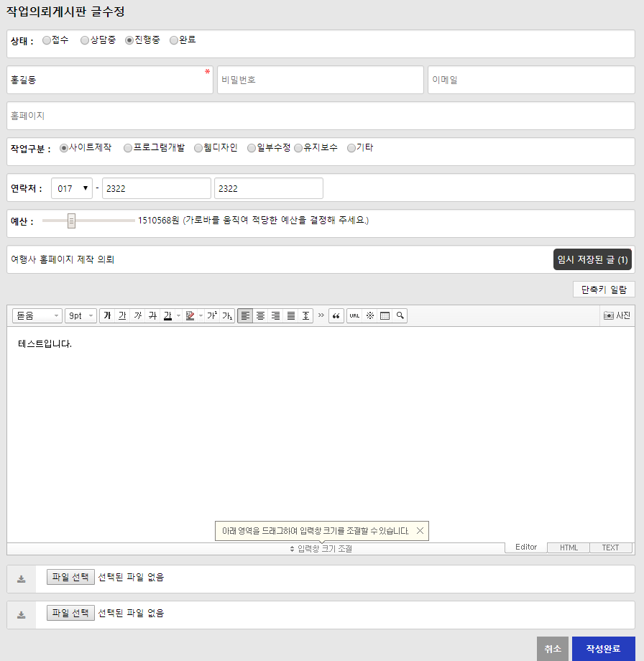
Task: Justify text in editor
Action: coord(290,315)
